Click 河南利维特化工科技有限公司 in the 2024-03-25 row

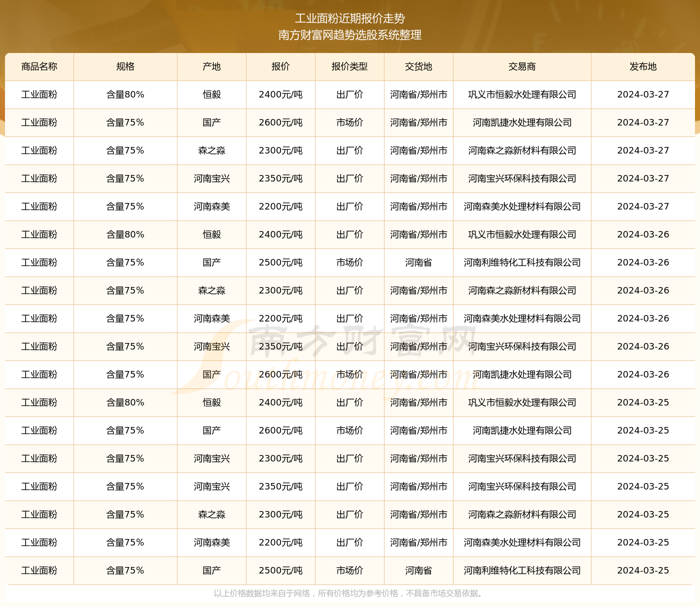522,570
